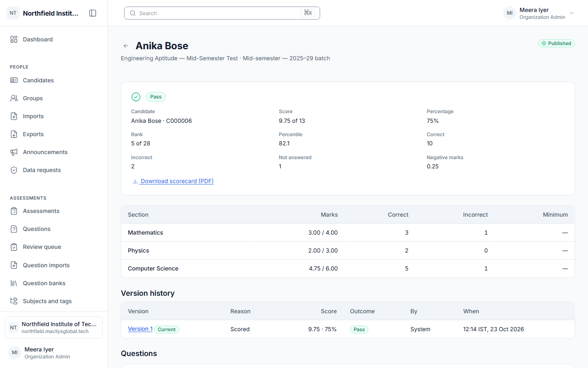Focus the Search input field
The height and width of the screenshot is (368, 588).
222,13
